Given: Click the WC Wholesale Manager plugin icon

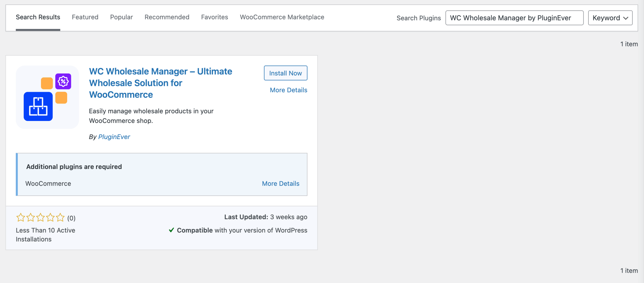Looking at the screenshot, I should click(x=47, y=97).
